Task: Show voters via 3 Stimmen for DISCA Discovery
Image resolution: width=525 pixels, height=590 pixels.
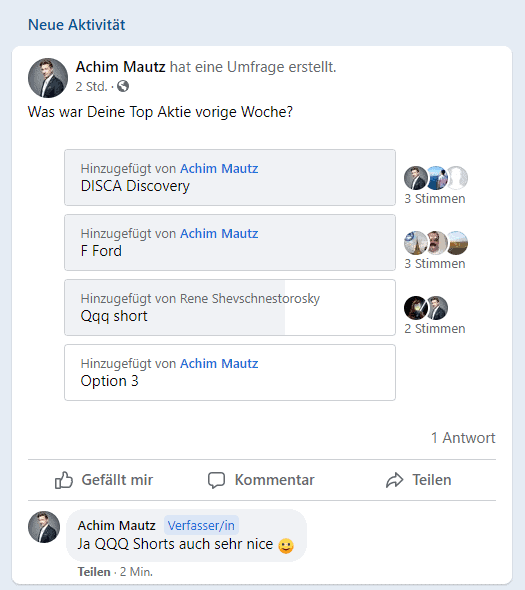Action: 435,199
